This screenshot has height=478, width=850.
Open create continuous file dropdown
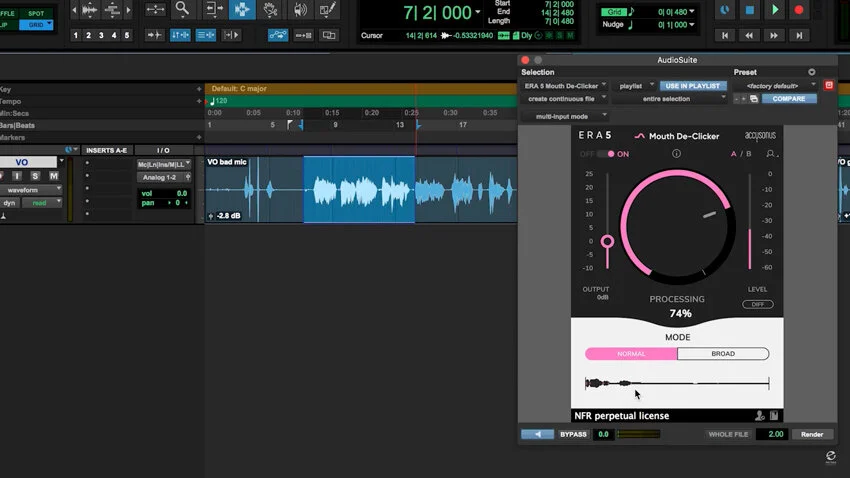pyautogui.click(x=564, y=99)
